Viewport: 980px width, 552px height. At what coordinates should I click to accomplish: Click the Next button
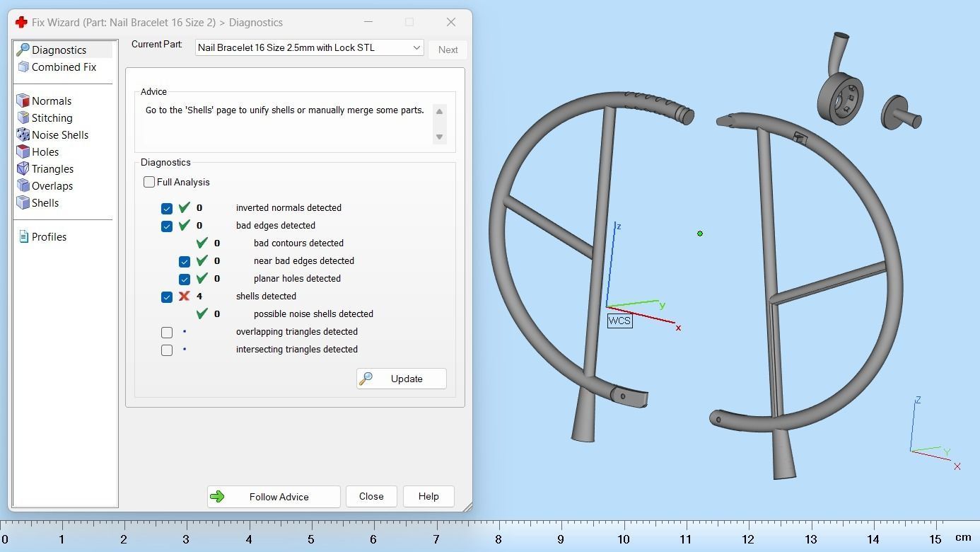pyautogui.click(x=448, y=50)
